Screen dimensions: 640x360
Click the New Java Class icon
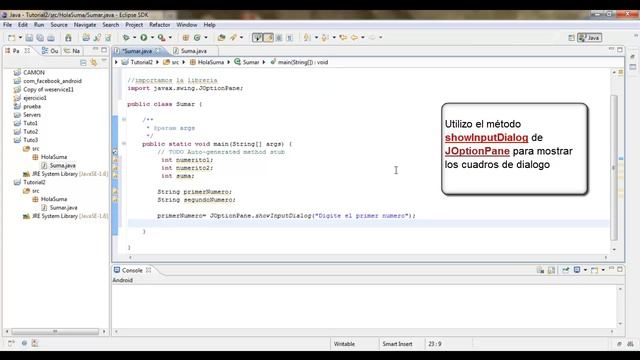pos(197,38)
